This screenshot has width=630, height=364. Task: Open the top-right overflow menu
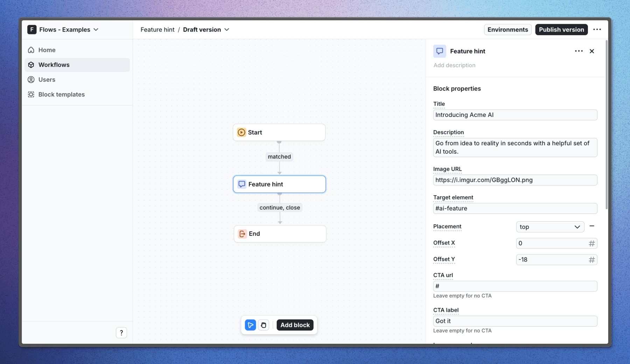point(597,29)
